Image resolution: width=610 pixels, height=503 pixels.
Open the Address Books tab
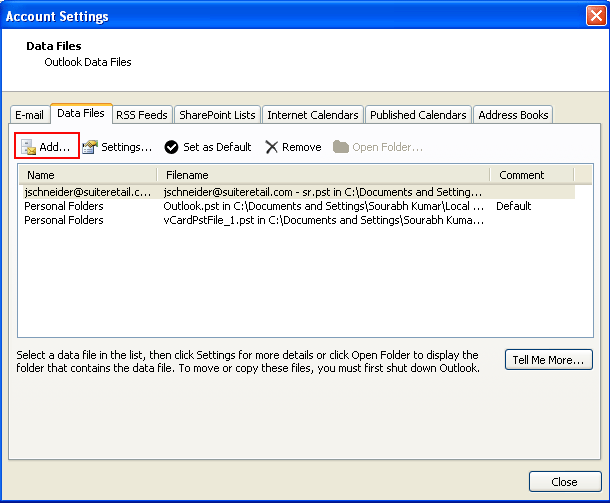(x=513, y=115)
